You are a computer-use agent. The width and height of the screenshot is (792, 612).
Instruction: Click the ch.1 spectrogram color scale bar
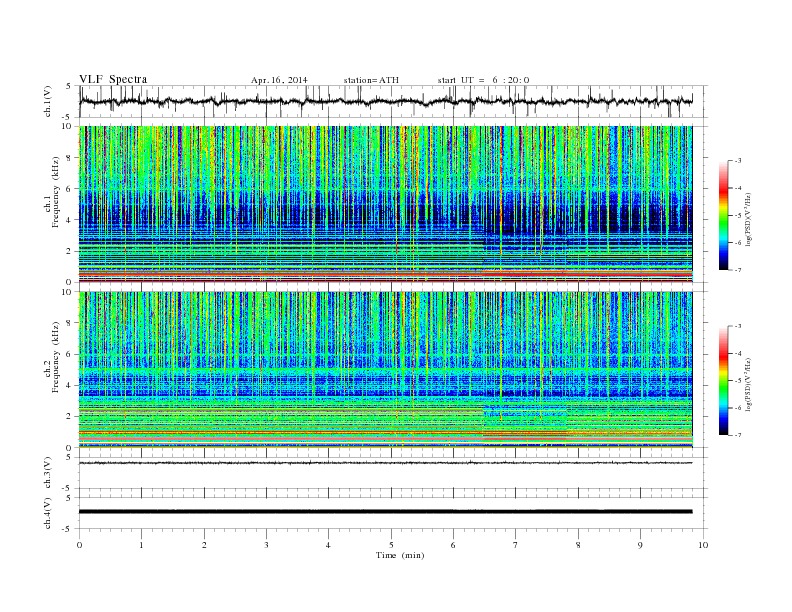(x=723, y=215)
